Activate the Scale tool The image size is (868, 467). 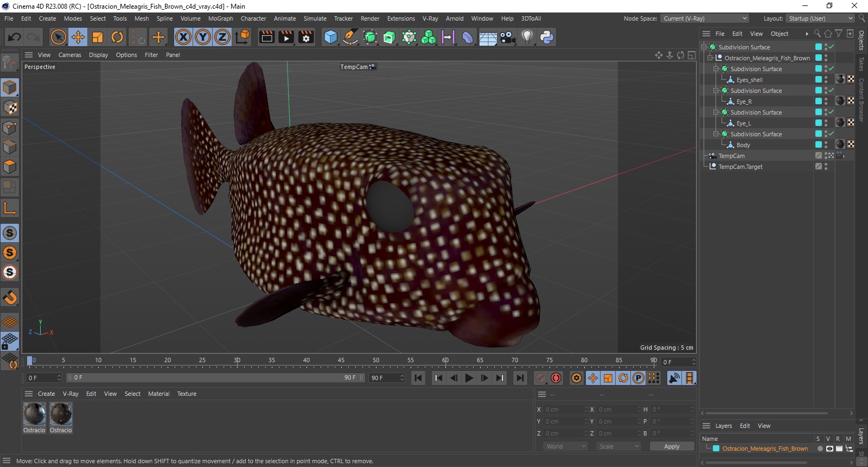coord(98,37)
